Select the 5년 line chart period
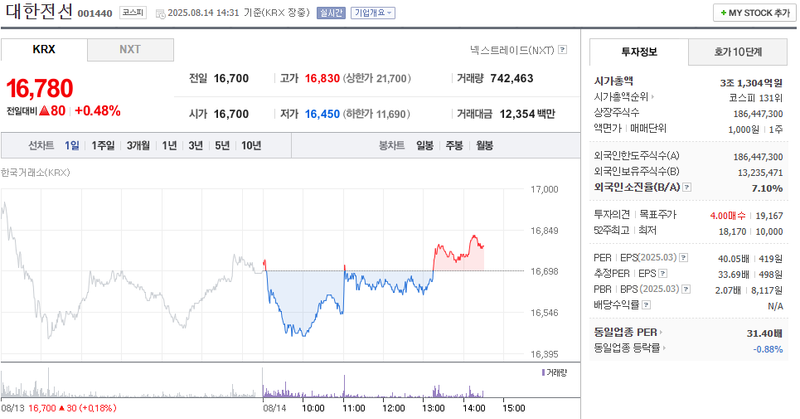 (222, 145)
